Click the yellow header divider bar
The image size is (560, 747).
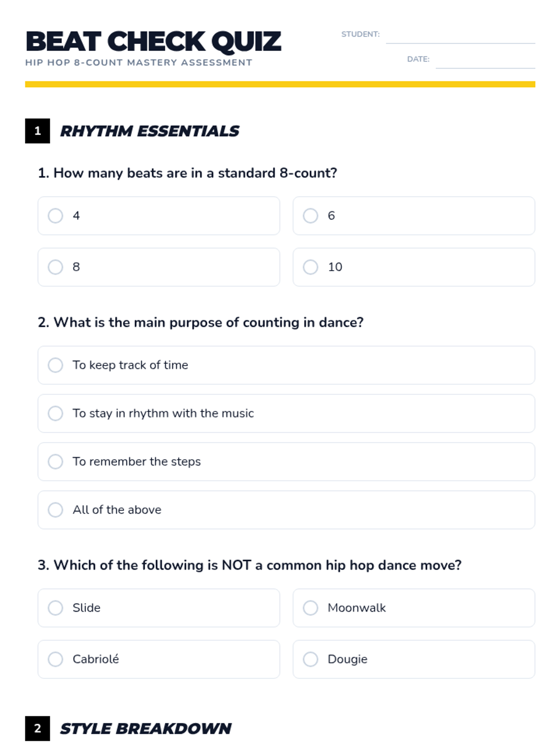point(280,85)
